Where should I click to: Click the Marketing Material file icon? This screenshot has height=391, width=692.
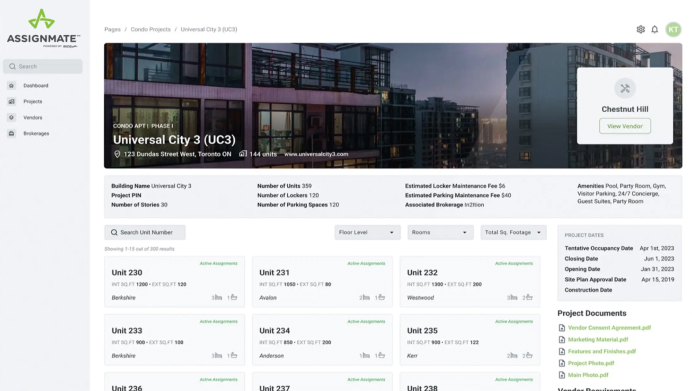click(x=561, y=340)
